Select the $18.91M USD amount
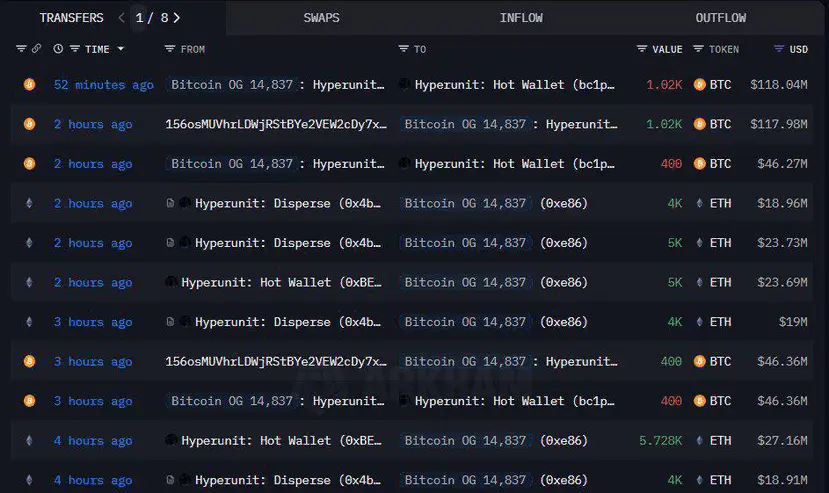The image size is (829, 493). click(782, 480)
